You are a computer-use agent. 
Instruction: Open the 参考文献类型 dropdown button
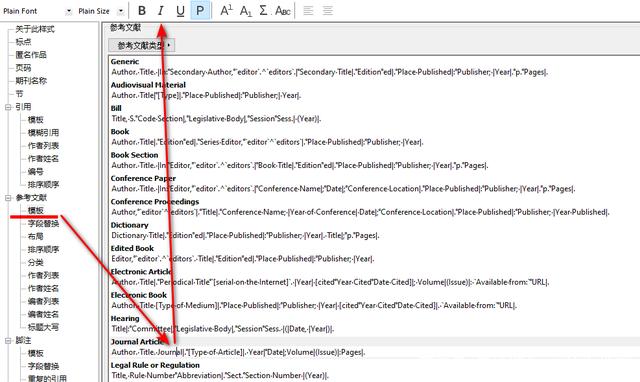click(x=142, y=45)
